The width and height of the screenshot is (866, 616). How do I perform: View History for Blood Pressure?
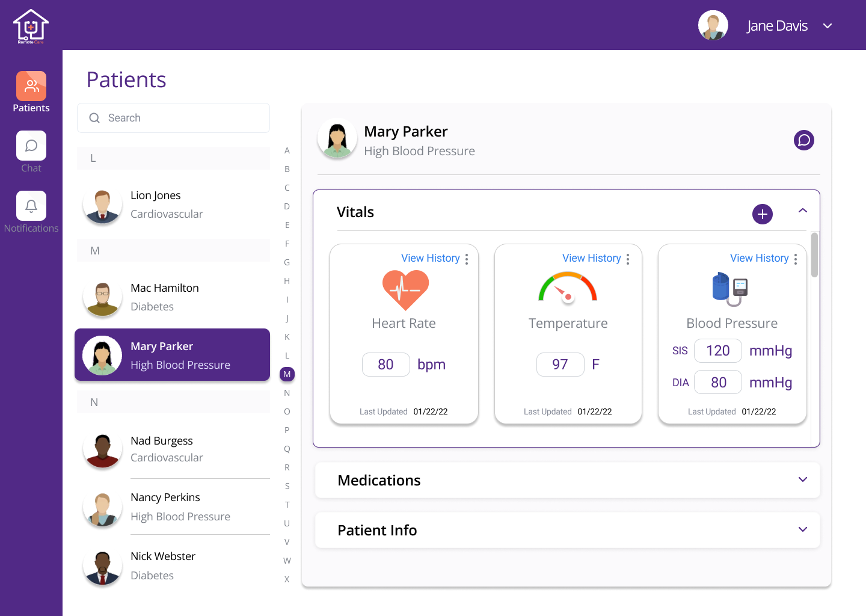click(x=760, y=258)
